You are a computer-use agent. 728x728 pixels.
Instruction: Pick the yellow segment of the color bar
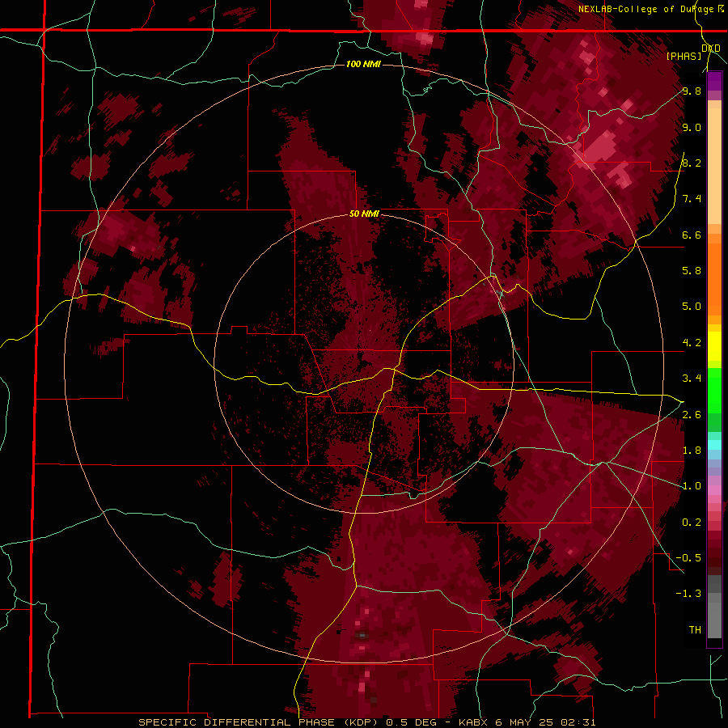coord(714,346)
